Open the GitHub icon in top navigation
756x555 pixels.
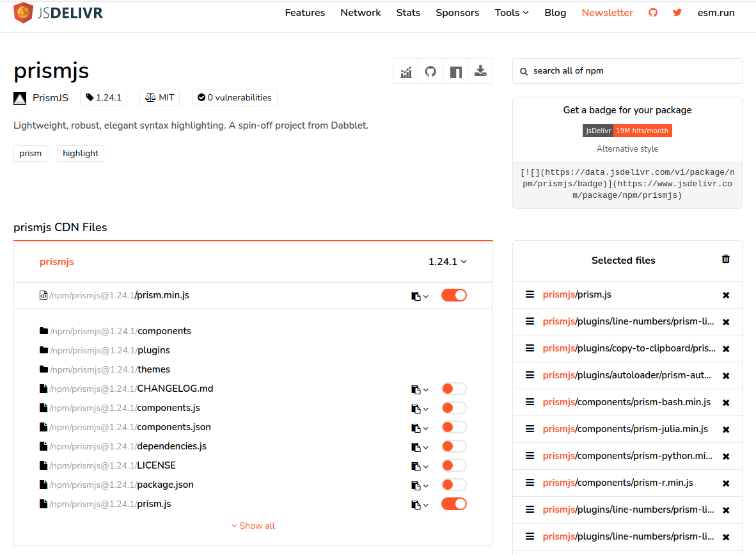tap(653, 13)
